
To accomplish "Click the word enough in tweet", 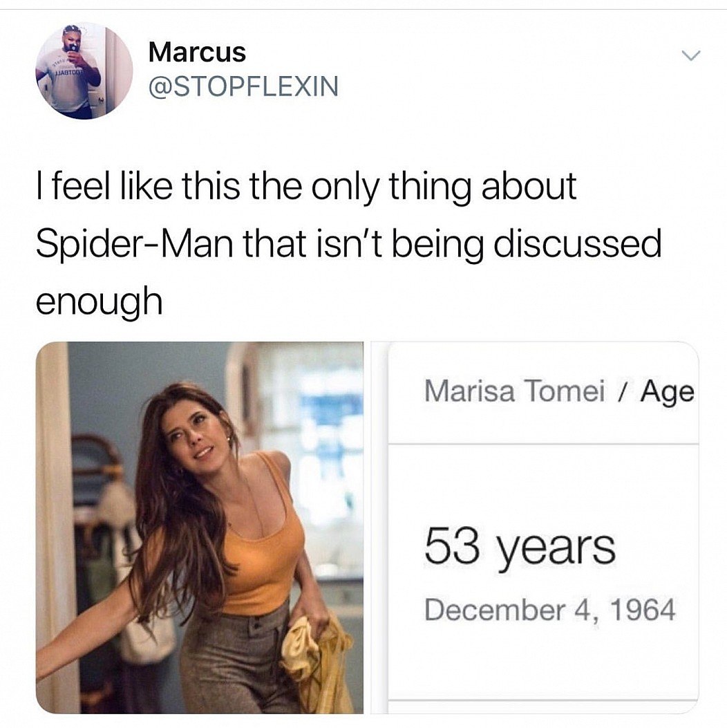I will (100, 302).
